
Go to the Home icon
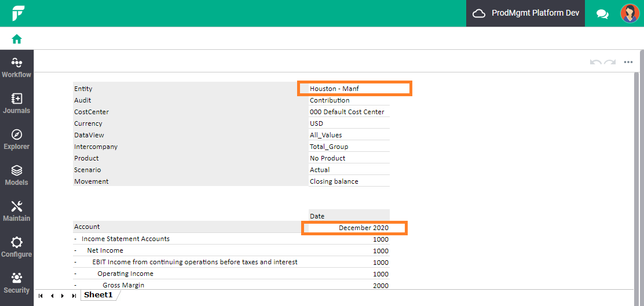[x=17, y=39]
